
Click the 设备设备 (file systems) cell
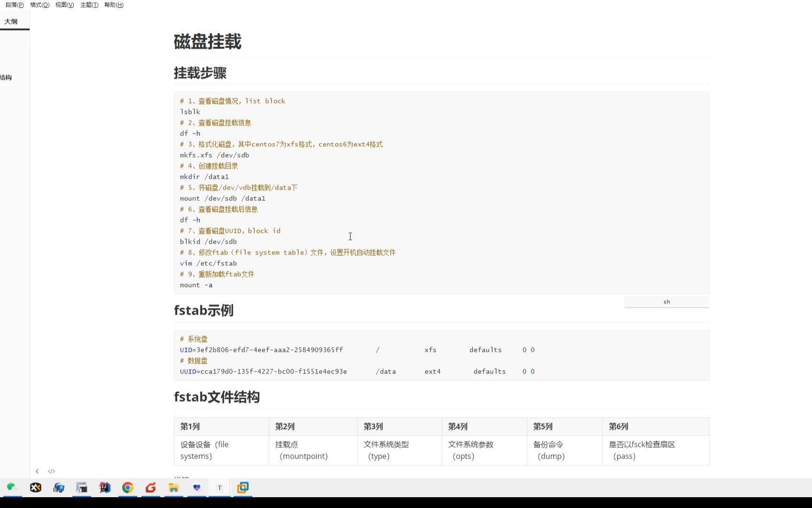click(221, 450)
